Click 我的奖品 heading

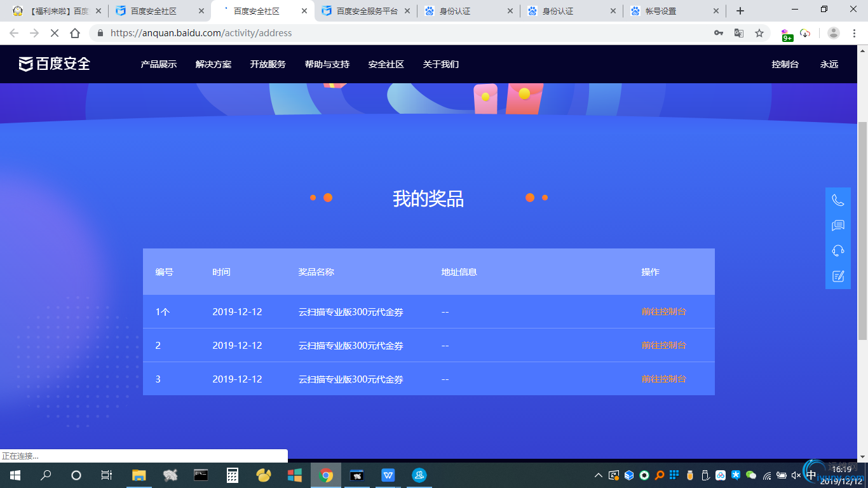click(428, 198)
